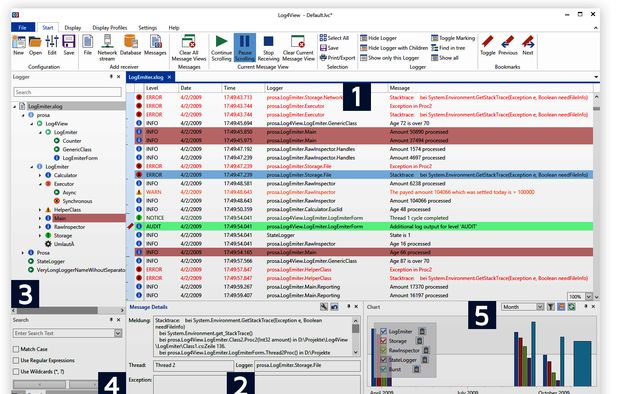
Task: Add a Network stream receiver
Action: (x=107, y=47)
